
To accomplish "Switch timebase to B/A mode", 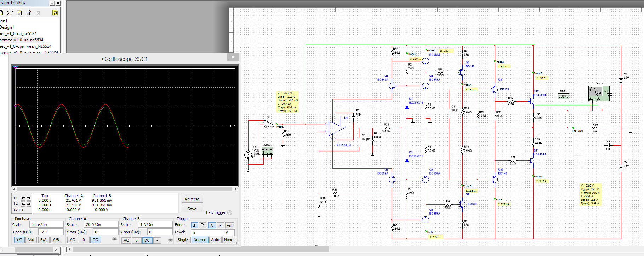I will coord(44,240).
